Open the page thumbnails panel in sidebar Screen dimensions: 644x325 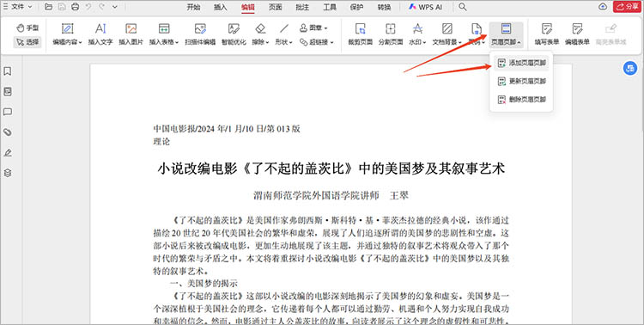pos(8,91)
